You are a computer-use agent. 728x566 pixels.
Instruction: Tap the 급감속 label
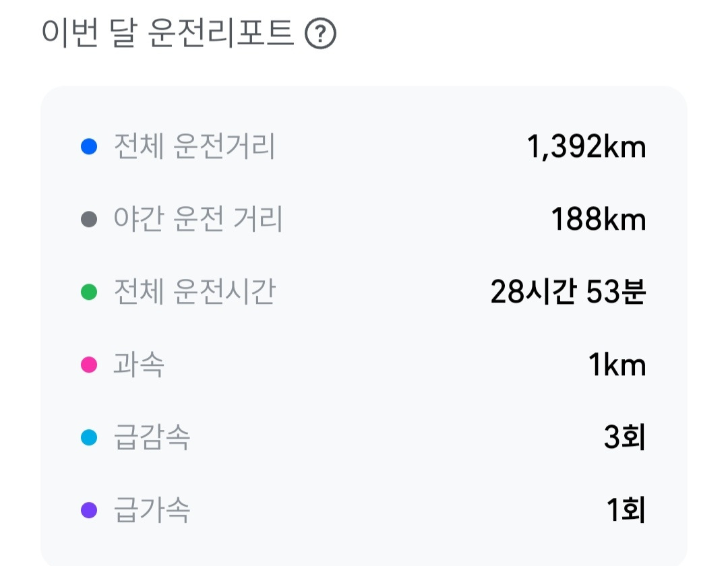[x=152, y=437]
